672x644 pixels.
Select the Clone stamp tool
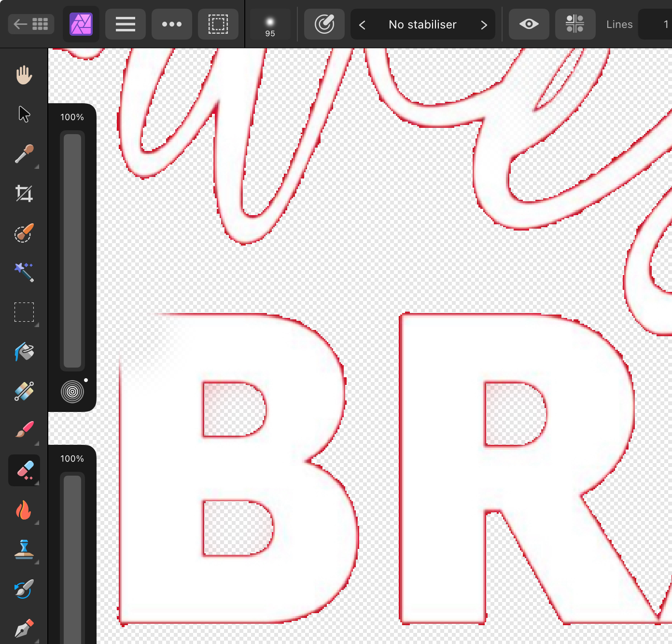click(x=24, y=549)
